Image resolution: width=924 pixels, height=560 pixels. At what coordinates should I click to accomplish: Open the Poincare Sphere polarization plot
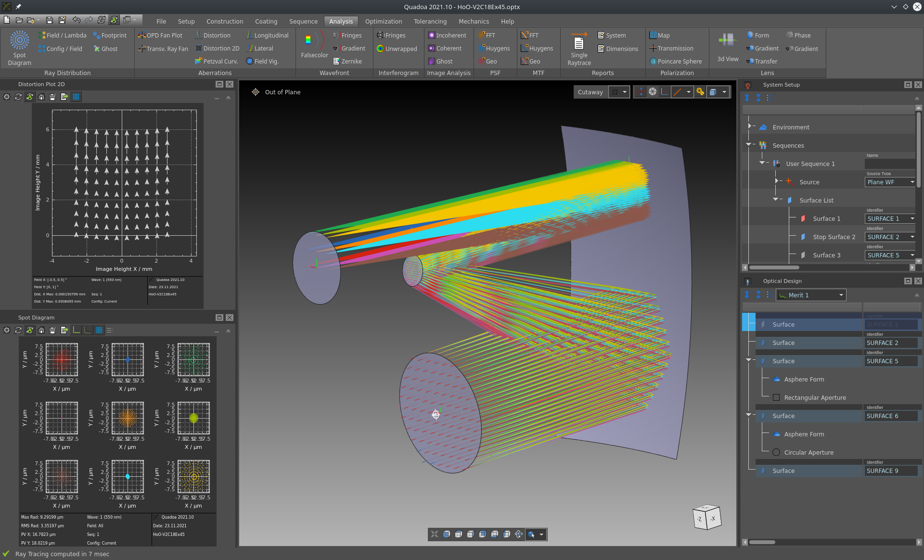[x=676, y=61]
